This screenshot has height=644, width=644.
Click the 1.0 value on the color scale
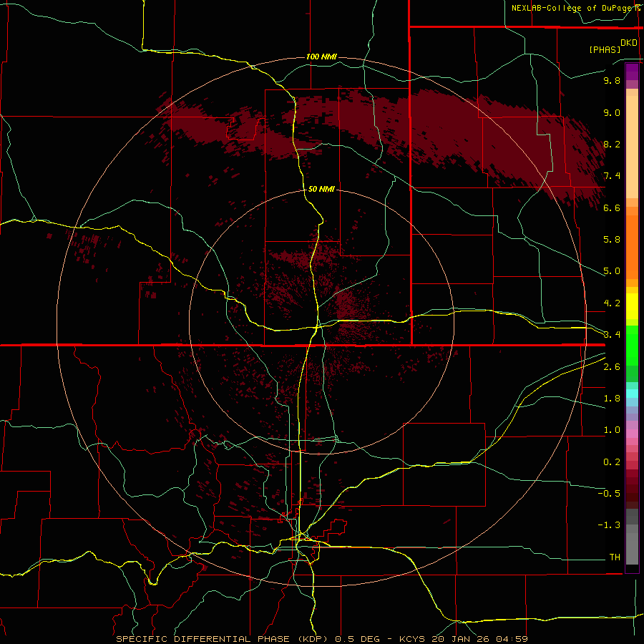click(x=612, y=430)
